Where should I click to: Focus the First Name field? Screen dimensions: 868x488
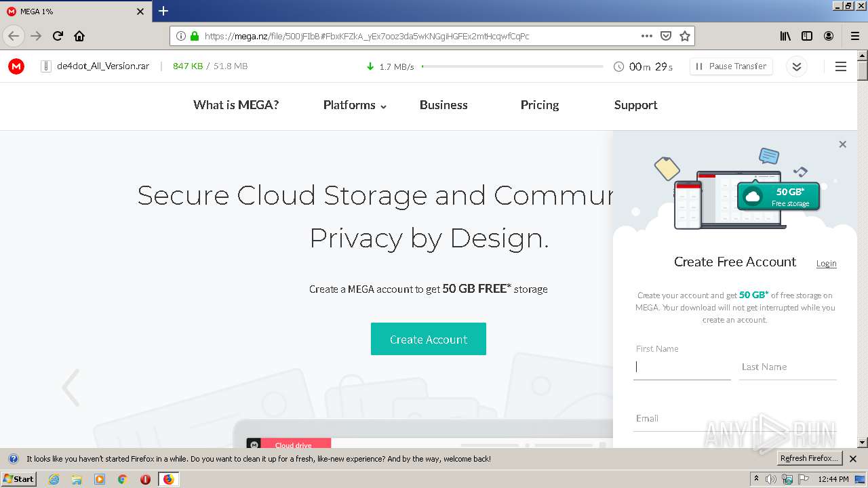pos(682,367)
